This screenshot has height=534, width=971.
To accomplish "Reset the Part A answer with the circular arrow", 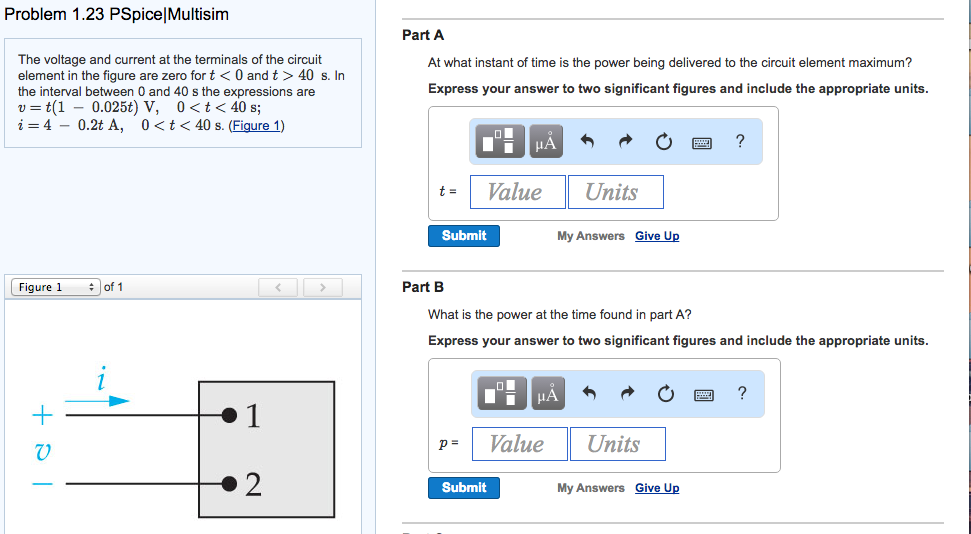I will point(663,142).
